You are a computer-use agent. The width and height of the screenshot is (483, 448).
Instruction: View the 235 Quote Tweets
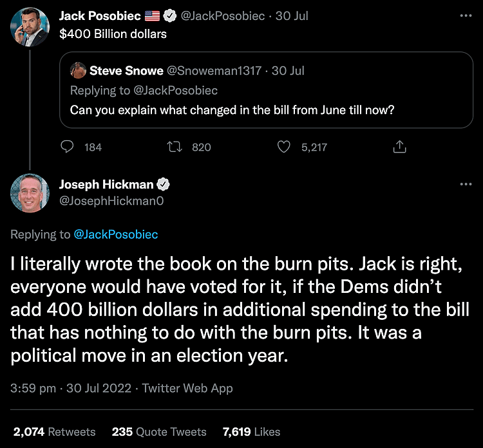pos(159,431)
